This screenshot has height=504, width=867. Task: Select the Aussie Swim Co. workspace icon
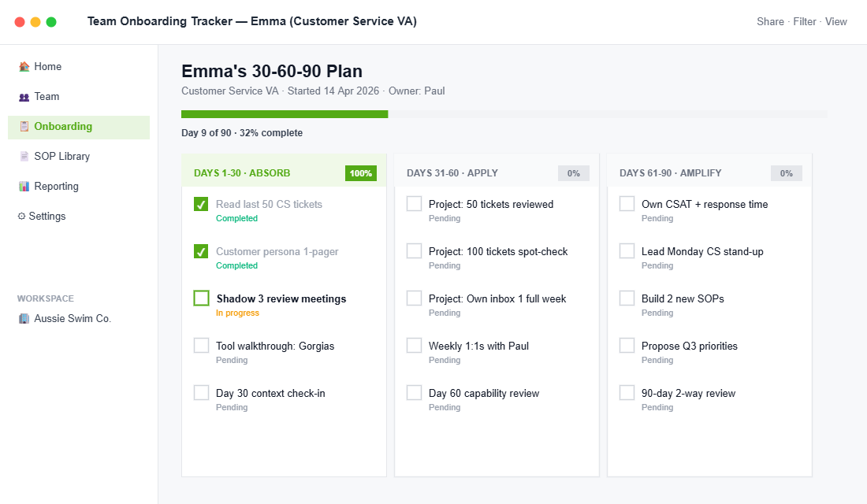[x=23, y=318]
